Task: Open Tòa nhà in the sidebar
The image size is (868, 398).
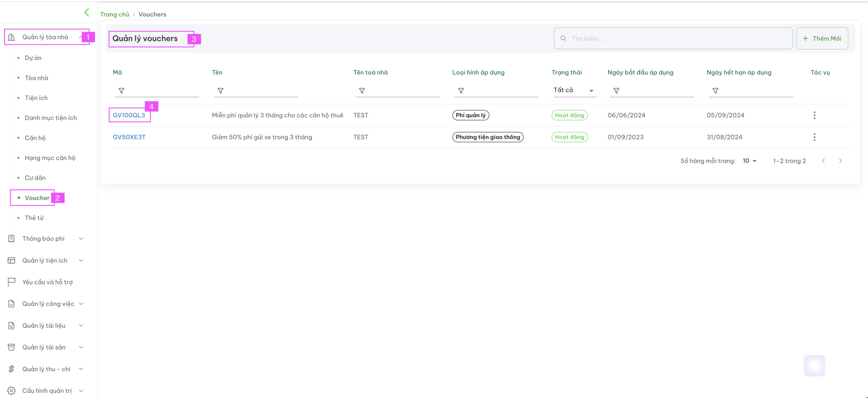Action: pyautogui.click(x=36, y=78)
